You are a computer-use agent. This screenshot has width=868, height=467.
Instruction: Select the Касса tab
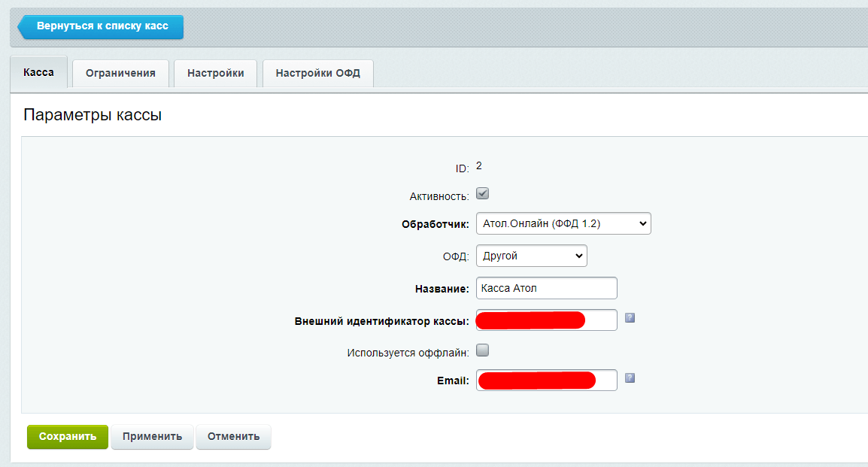(39, 72)
